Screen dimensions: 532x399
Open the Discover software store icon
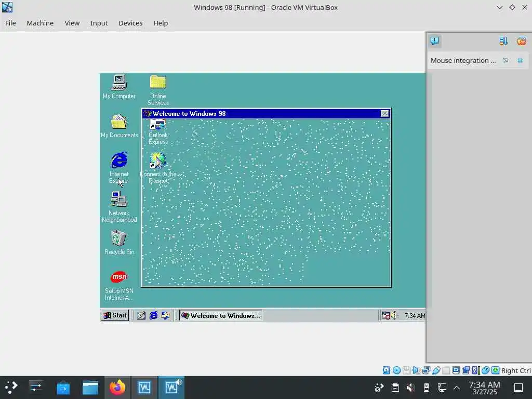[63, 387]
